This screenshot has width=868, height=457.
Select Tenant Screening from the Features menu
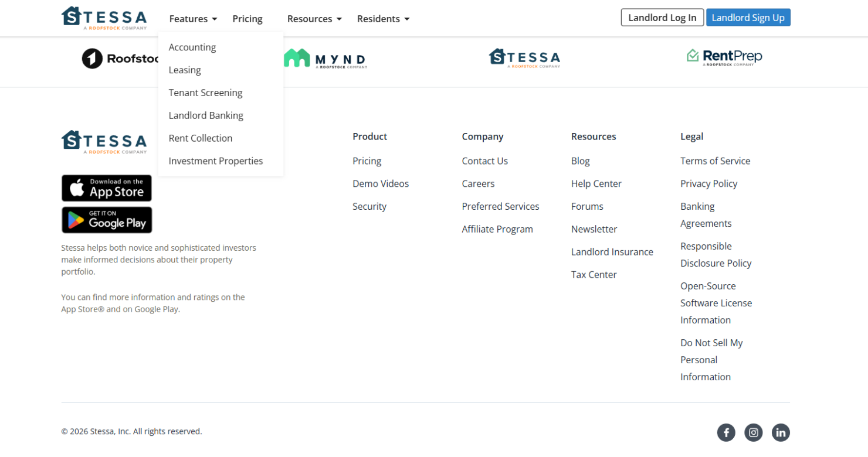click(205, 93)
